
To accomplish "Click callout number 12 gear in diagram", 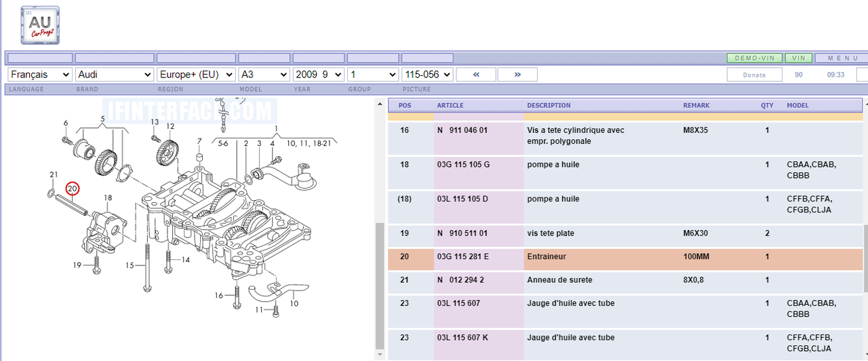I will point(170,126).
